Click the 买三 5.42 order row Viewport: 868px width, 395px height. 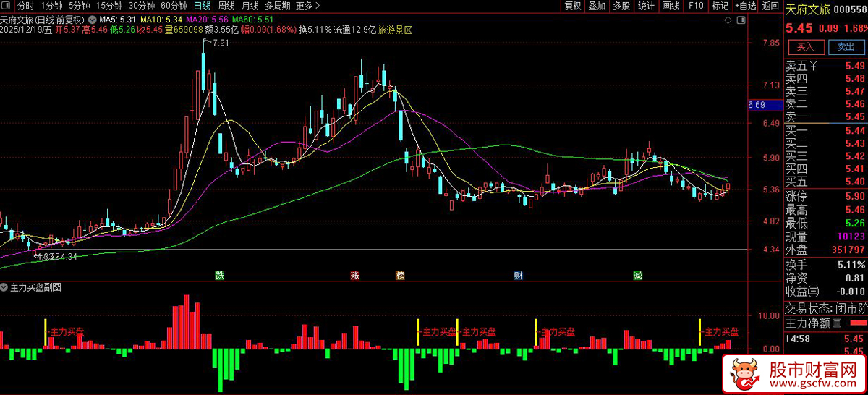coord(825,156)
